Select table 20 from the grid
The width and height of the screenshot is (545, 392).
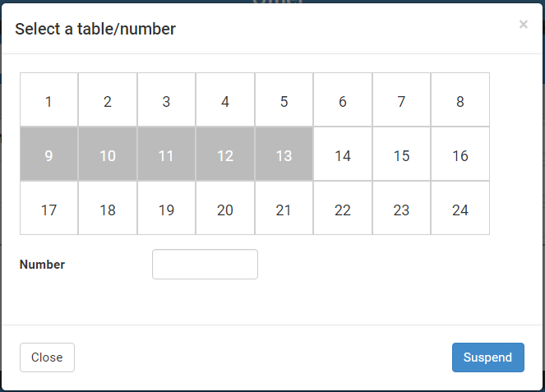coord(225,210)
